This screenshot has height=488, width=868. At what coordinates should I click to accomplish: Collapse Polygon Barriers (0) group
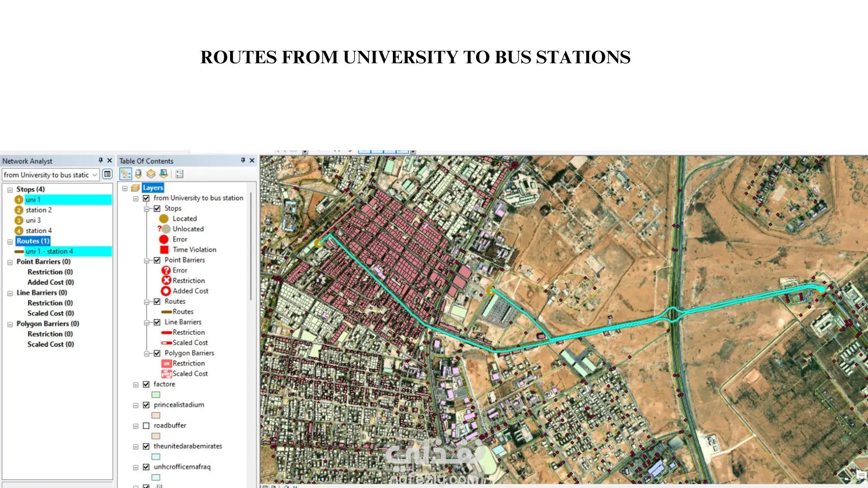point(10,324)
